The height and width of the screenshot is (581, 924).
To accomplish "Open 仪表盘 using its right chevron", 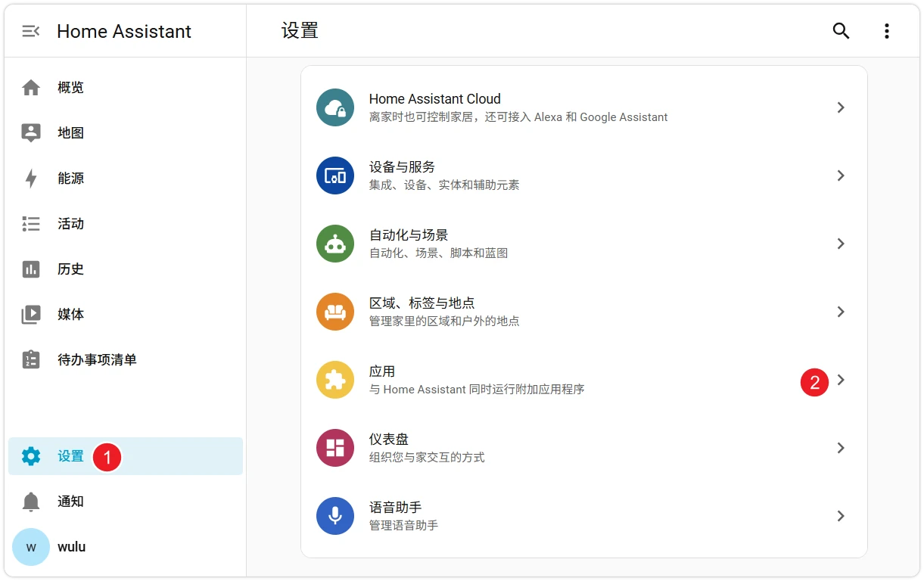I will pos(841,448).
